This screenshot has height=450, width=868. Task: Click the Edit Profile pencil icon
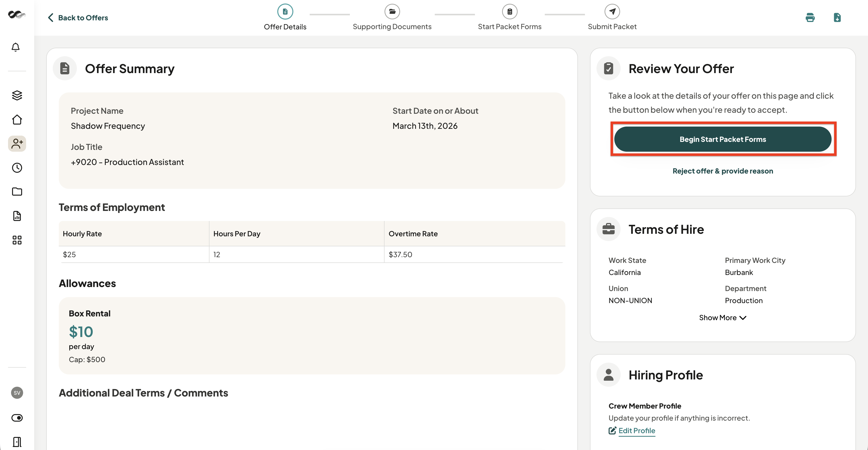click(612, 430)
